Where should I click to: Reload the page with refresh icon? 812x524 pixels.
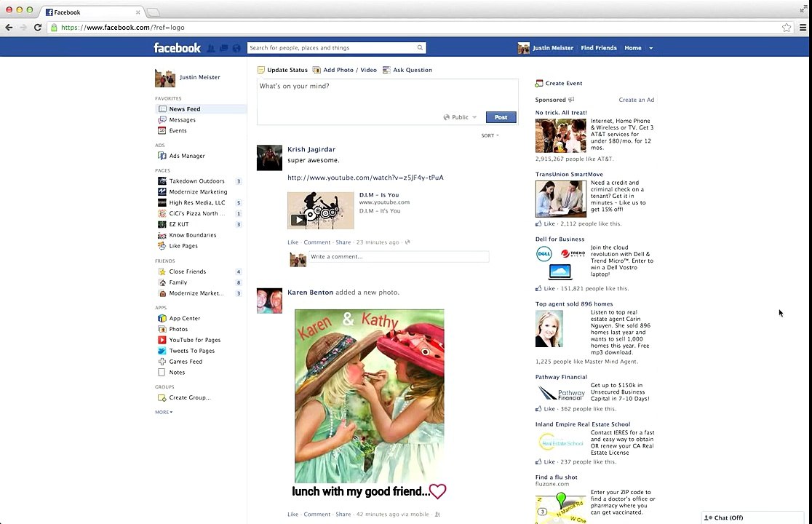tap(38, 28)
